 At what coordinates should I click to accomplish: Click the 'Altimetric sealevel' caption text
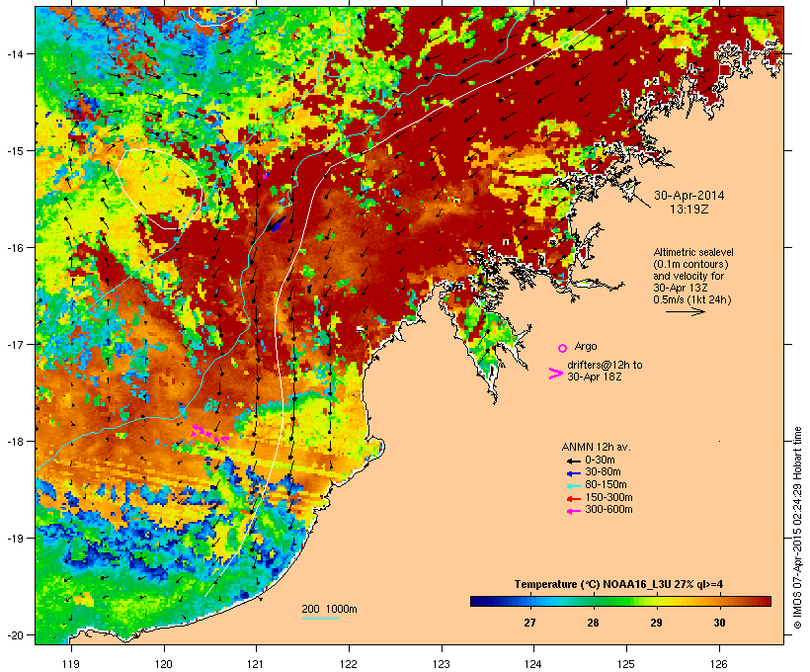pos(693,252)
